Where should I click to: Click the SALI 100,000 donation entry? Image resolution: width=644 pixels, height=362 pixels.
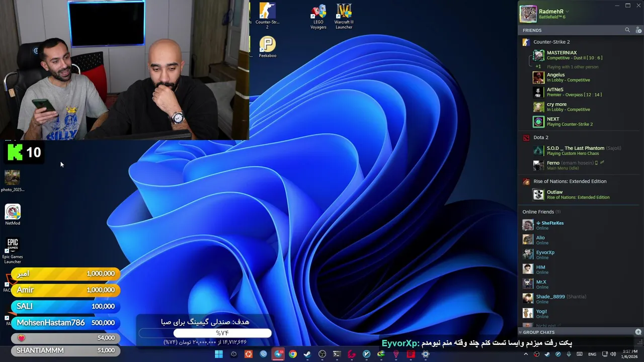coord(65,306)
